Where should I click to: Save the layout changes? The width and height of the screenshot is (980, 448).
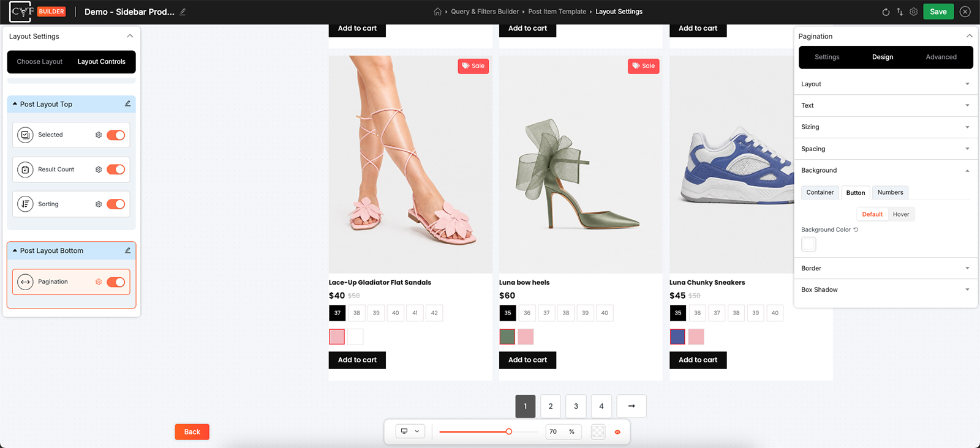pyautogui.click(x=938, y=12)
